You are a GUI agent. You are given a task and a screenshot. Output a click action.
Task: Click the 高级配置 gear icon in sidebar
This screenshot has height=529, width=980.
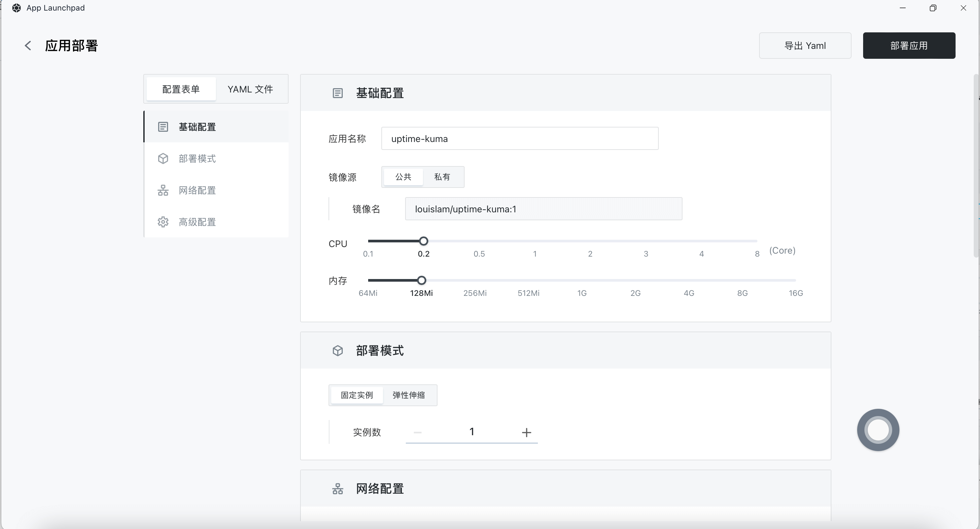163,222
